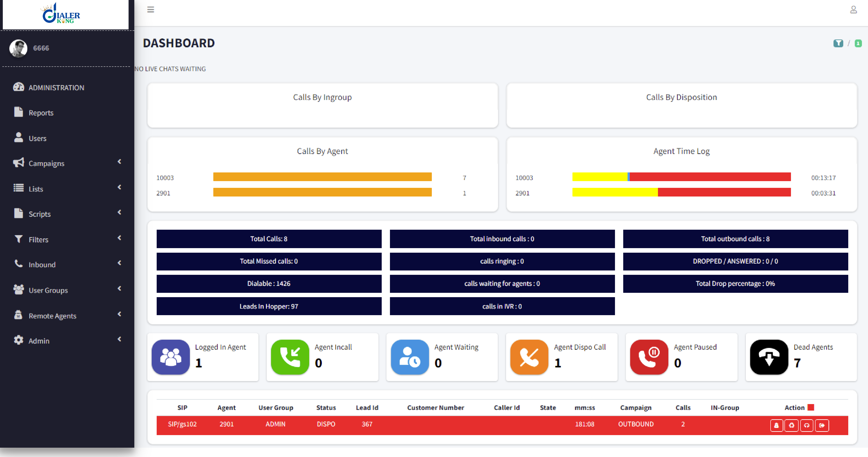Viewport: 868px width, 457px height.
Task: Click the logout arrow icon in Action column
Action: (x=822, y=425)
